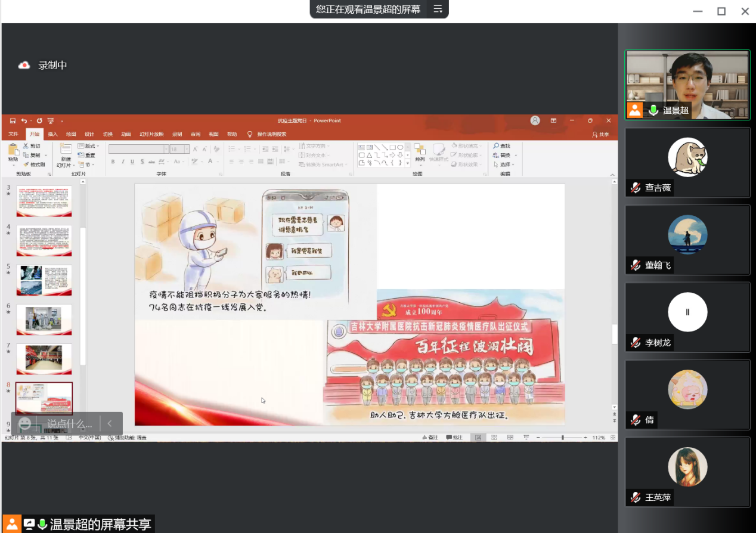Click the New Slide (新建幻灯片) icon

[65, 150]
